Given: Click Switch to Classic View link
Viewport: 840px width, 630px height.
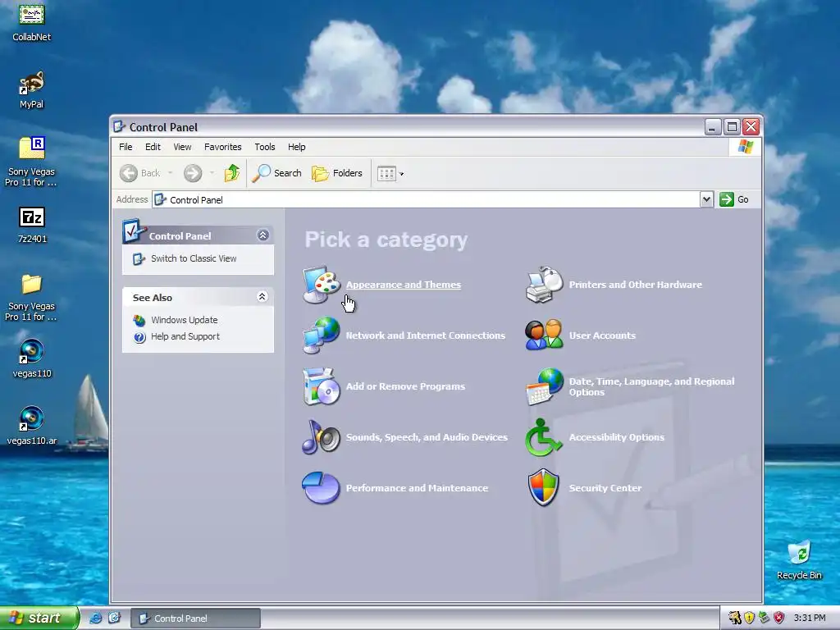Looking at the screenshot, I should click(194, 258).
